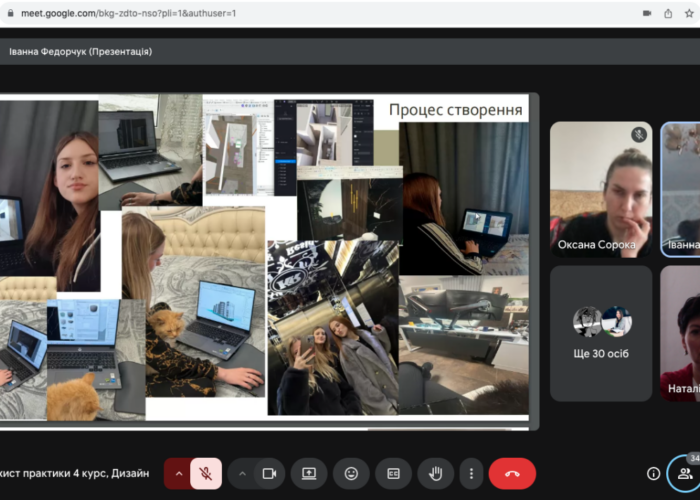Raise hand in the meeting
Screen dimensions: 700x500
435,473
